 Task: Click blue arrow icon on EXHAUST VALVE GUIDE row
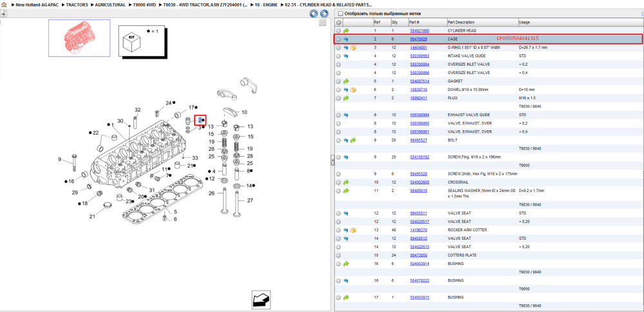click(x=346, y=115)
